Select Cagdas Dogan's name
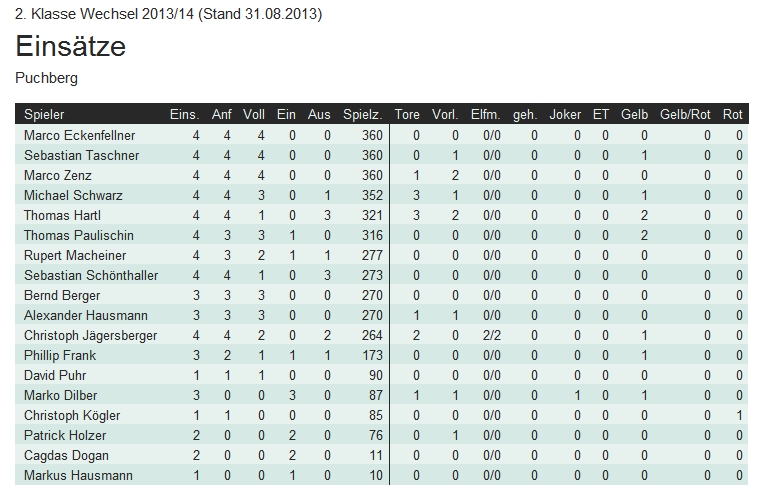The image size is (763, 492). click(65, 455)
